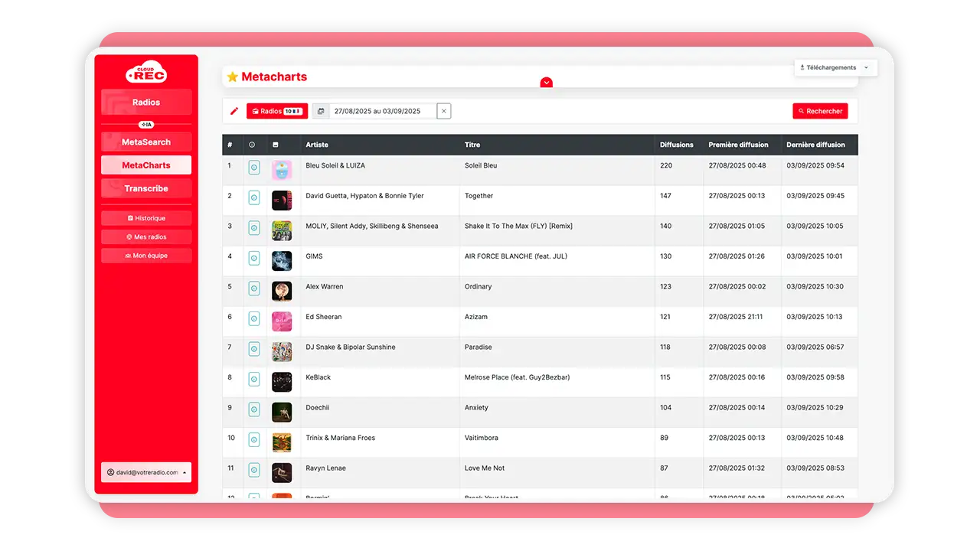Open the Téléchargements dropdown
The image size is (980, 551).
point(835,67)
